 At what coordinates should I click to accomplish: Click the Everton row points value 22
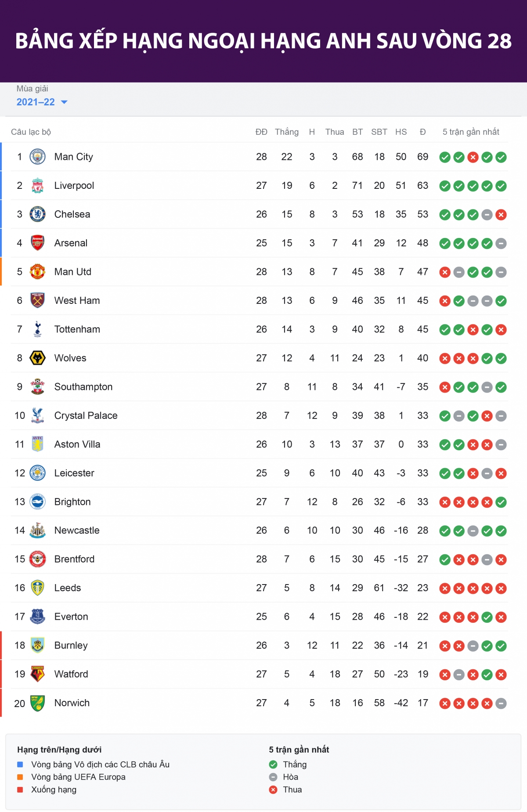point(422,617)
